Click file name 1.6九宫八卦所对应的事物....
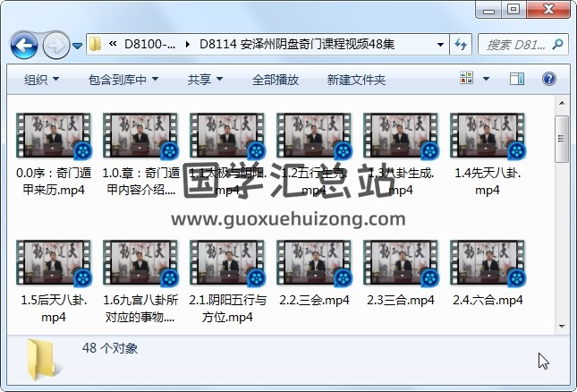Screen dimensions: 577x392 (x=140, y=309)
